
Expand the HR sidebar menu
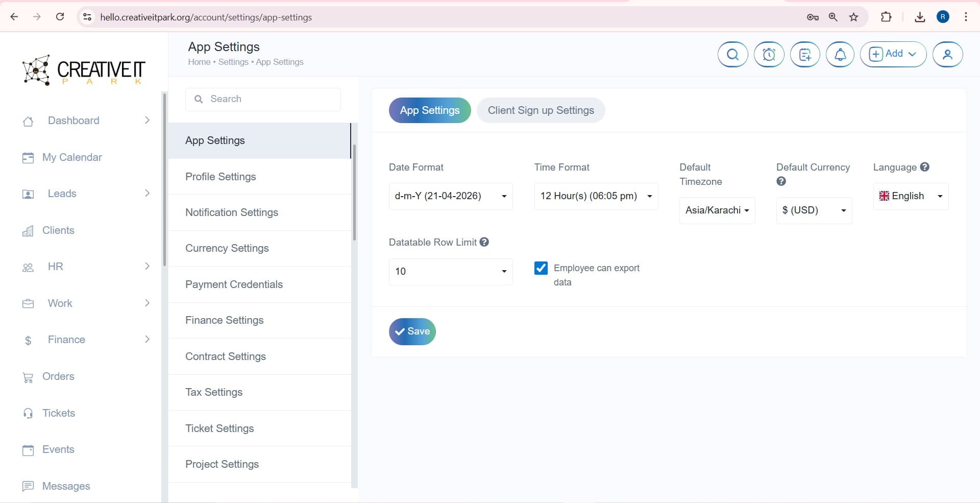[x=86, y=267]
